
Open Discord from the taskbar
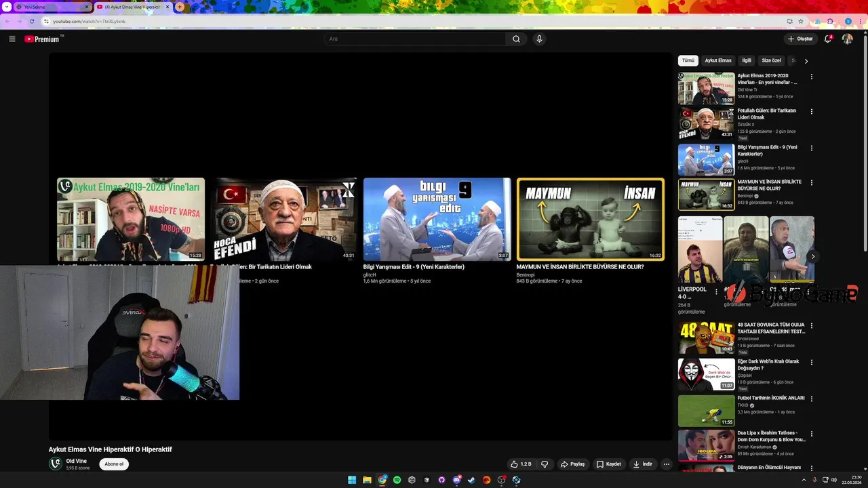pyautogui.click(x=456, y=480)
